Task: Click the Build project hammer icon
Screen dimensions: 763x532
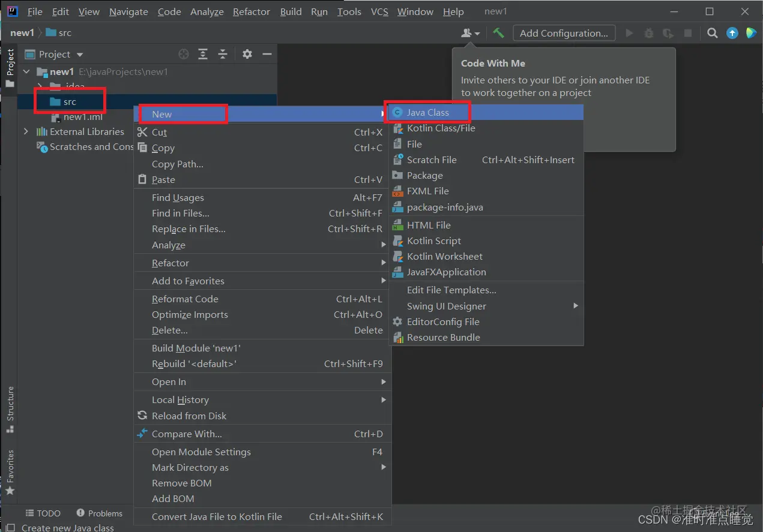Action: 498,33
